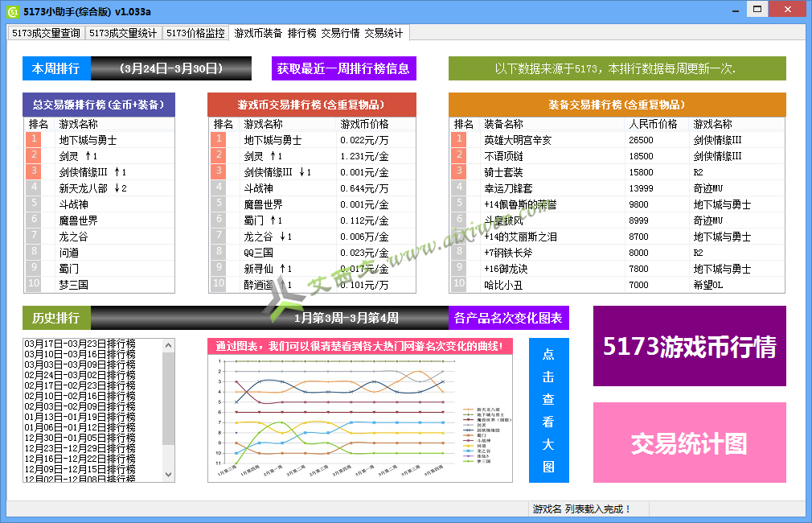
Task: Click the 0.644元/万 price cell
Action: click(364, 188)
